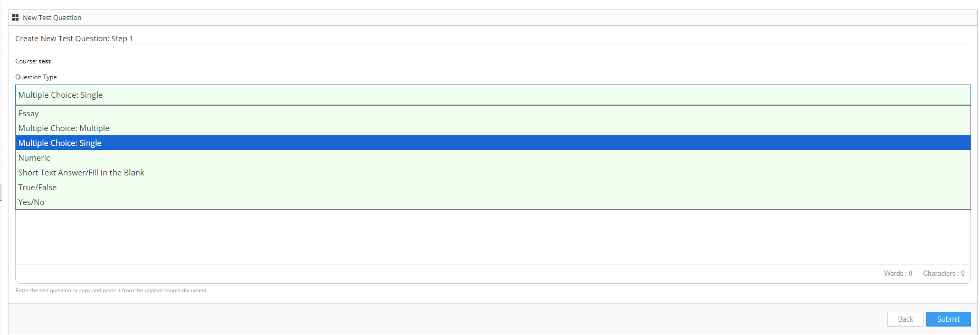Click the Question Type field label
Viewport: 980px width, 335px height.
[36, 77]
